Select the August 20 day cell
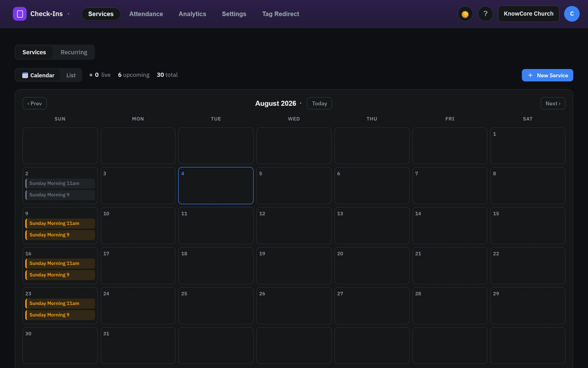The image size is (588, 368). coord(372,265)
